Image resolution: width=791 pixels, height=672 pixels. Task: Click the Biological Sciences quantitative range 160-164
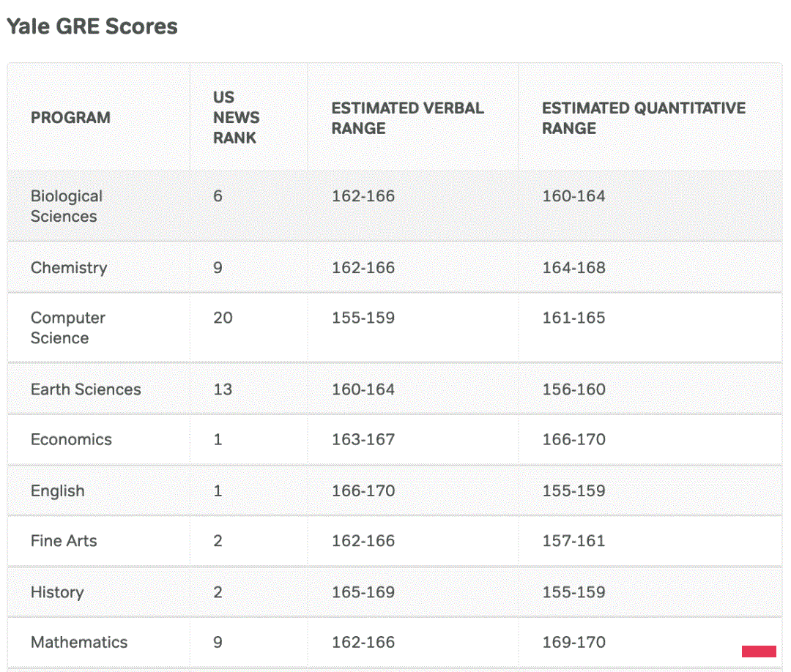pyautogui.click(x=573, y=195)
